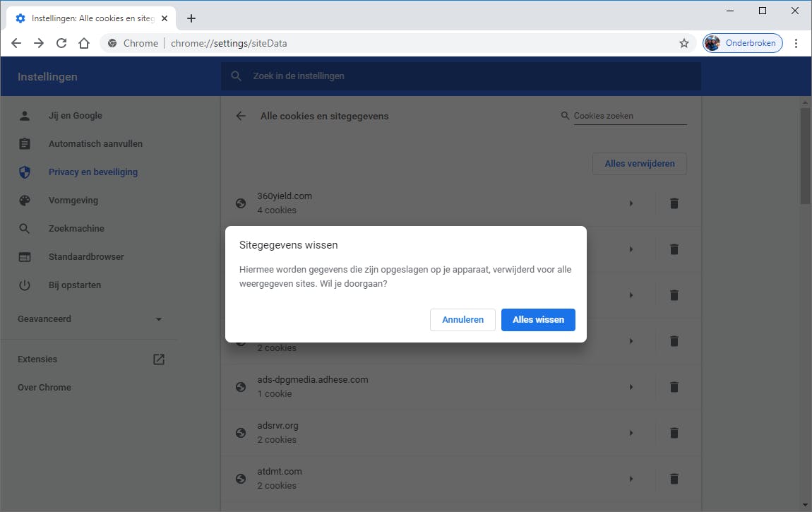The height and width of the screenshot is (512, 812).
Task: Click the home icon in toolbar
Action: pyautogui.click(x=84, y=43)
